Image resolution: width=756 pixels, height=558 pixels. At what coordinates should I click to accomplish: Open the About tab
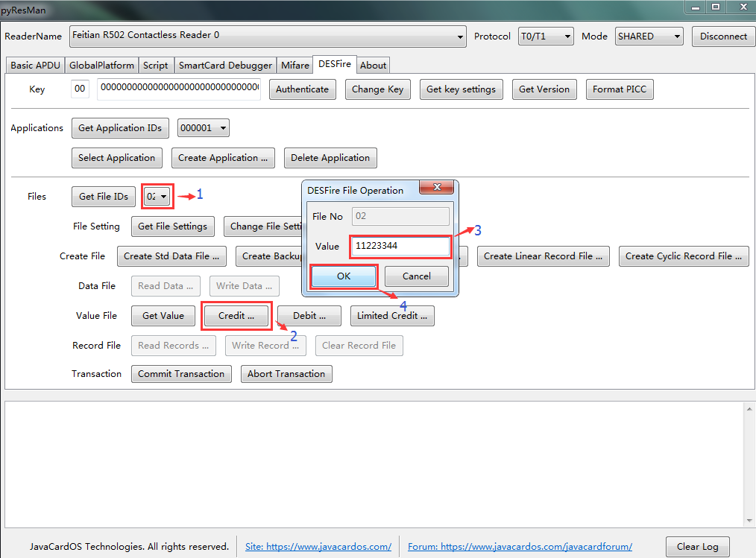(374, 65)
